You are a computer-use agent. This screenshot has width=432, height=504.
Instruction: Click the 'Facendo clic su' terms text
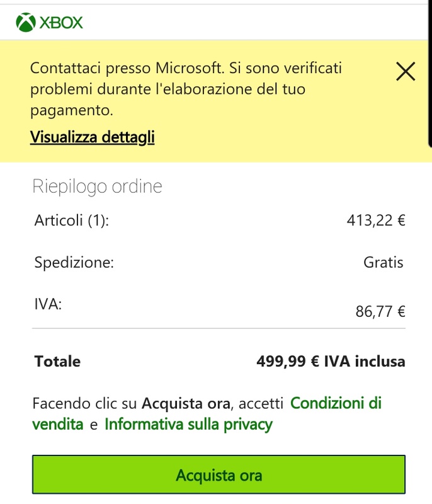[85, 403]
